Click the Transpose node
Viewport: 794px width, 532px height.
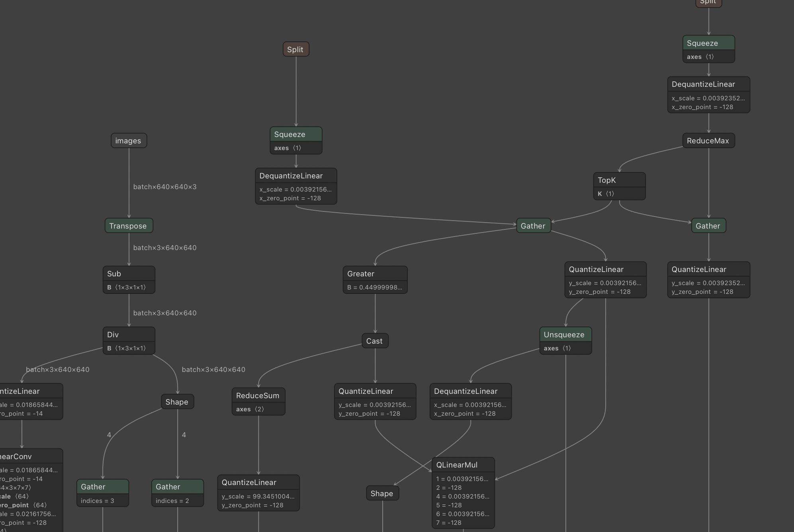click(x=129, y=226)
